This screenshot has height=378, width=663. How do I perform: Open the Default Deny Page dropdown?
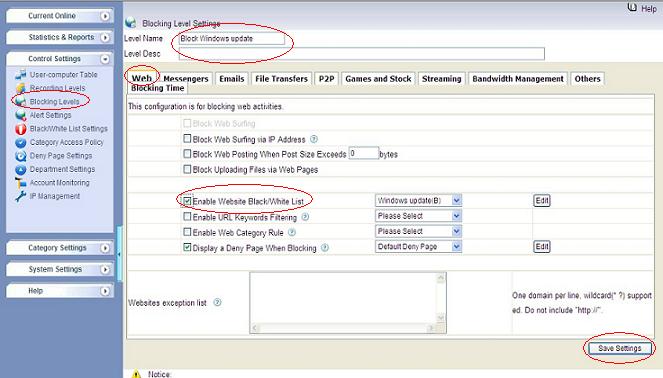418,247
